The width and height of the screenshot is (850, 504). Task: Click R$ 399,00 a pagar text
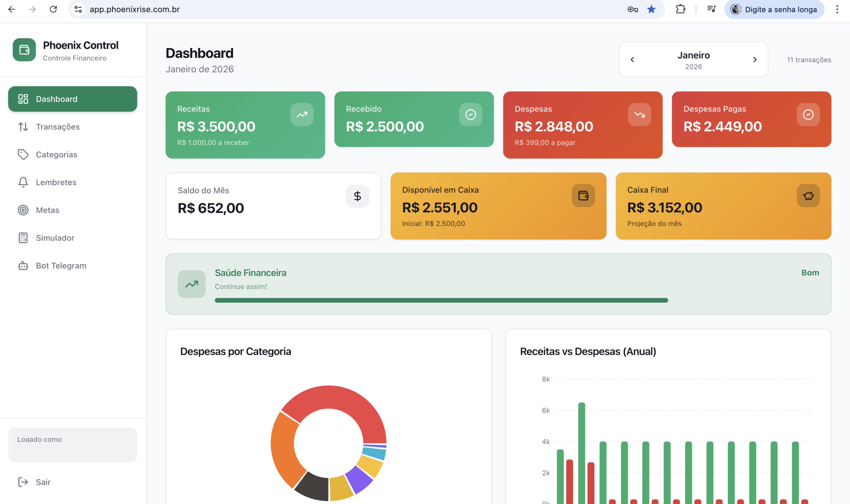545,143
